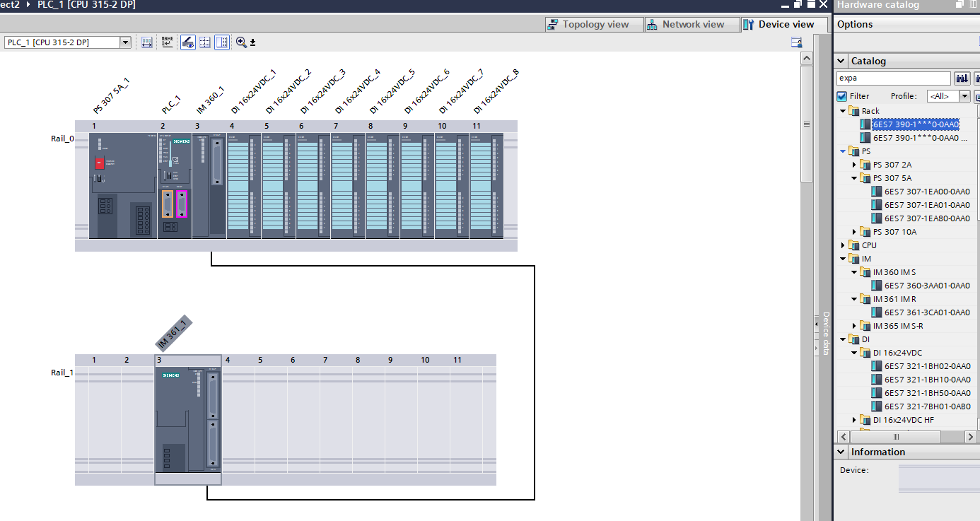Click the catalog search field containing 'expa'
980x521 pixels.
(x=893, y=78)
